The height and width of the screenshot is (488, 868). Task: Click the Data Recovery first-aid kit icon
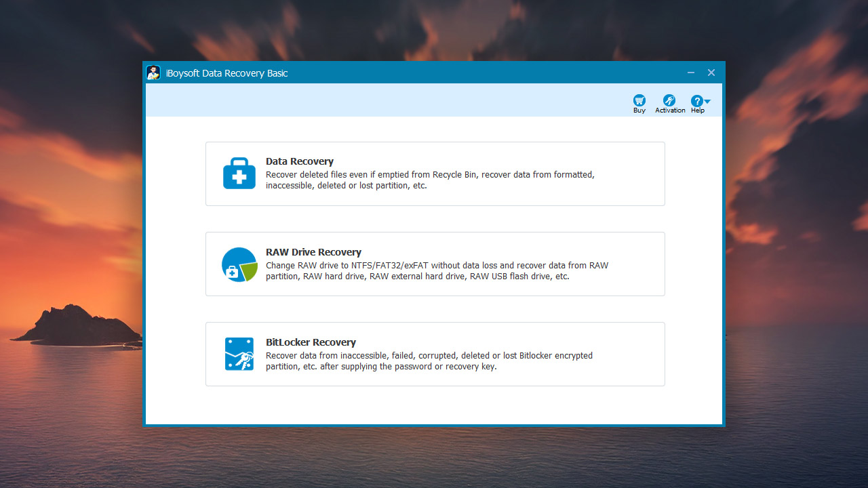point(239,174)
